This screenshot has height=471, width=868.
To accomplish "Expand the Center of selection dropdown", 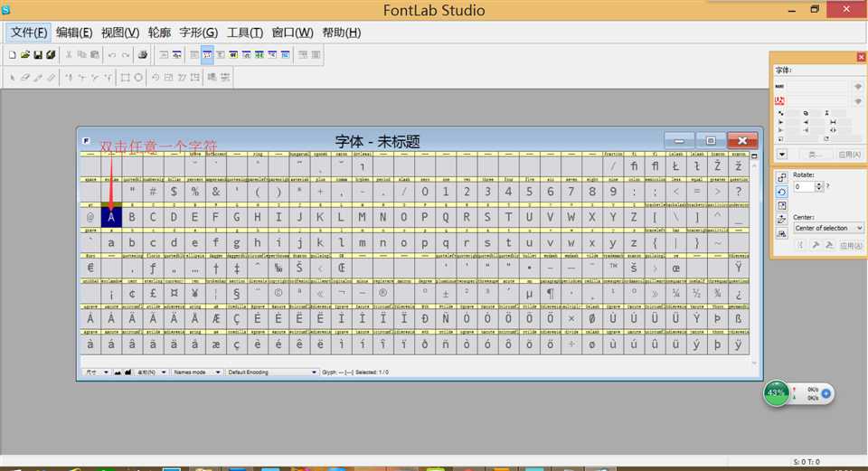I will pos(828,228).
